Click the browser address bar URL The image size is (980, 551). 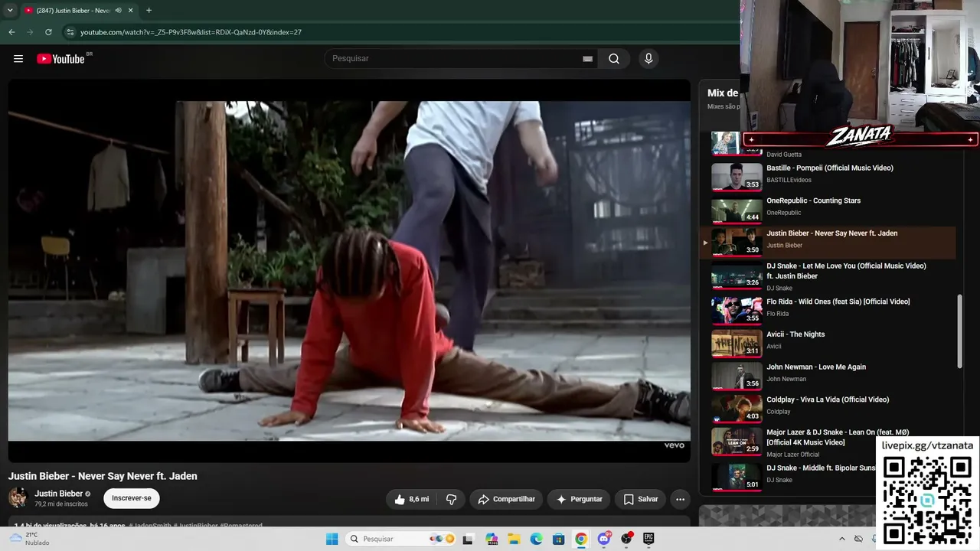tap(191, 32)
